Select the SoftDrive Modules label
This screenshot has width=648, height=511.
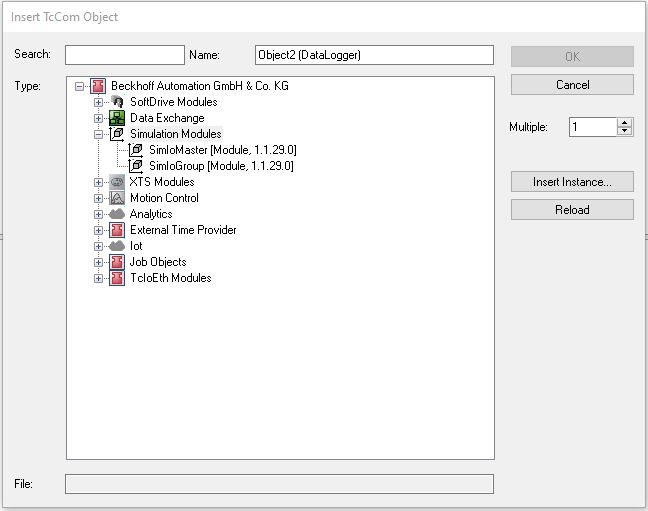[x=174, y=102]
